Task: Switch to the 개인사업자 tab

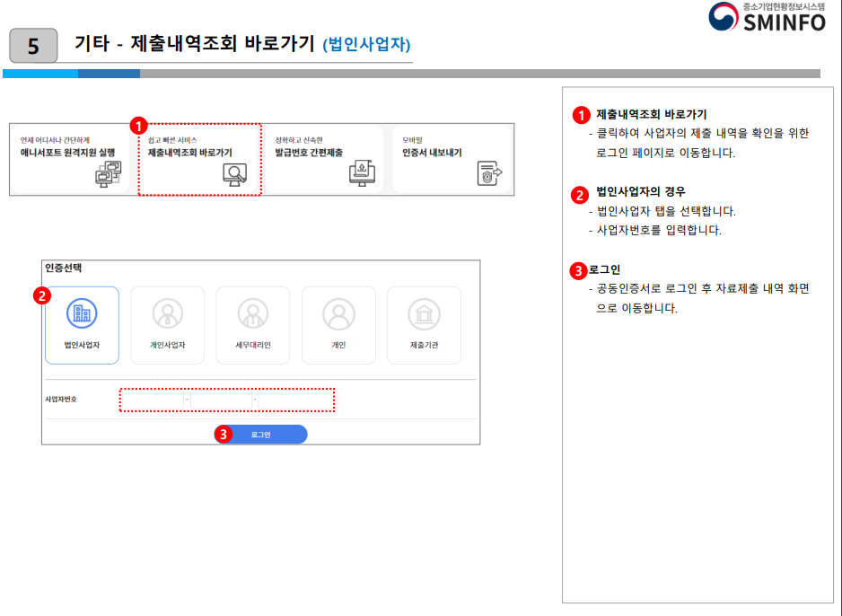Action: tap(168, 325)
